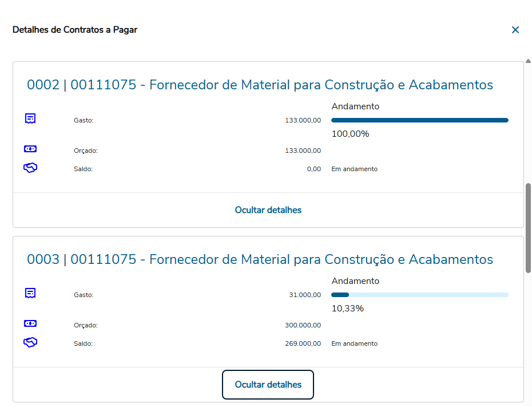The height and width of the screenshot is (407, 532).
Task: Hide details of contract 0003
Action: (x=268, y=385)
